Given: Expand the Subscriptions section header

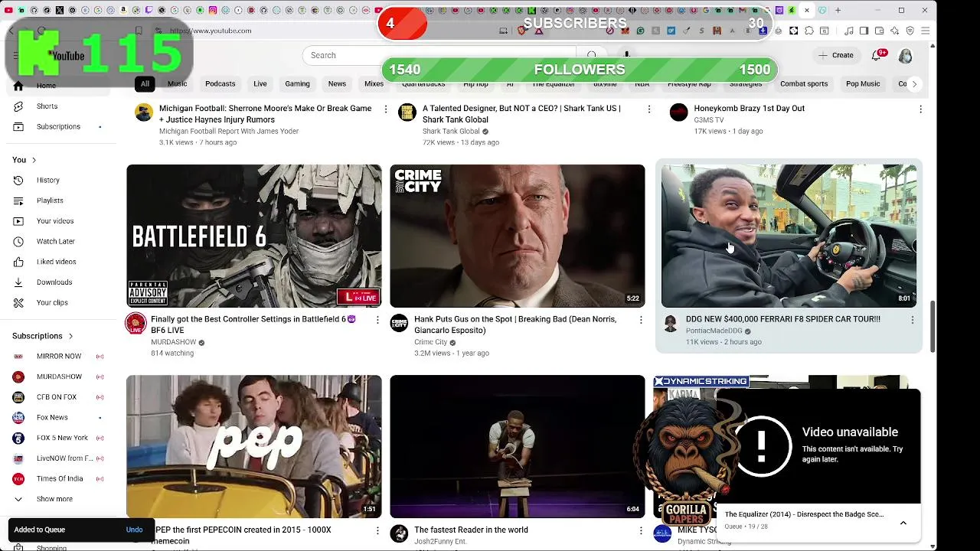Looking at the screenshot, I should click(43, 336).
